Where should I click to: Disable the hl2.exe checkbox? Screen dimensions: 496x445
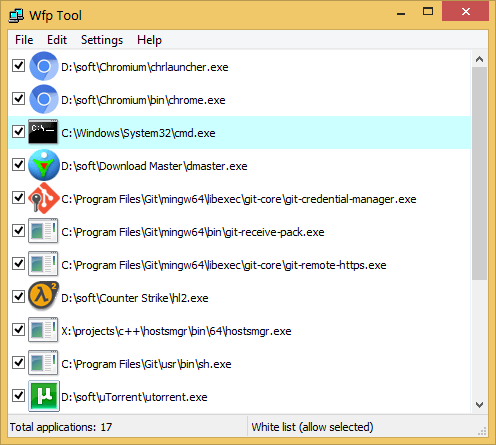19,297
